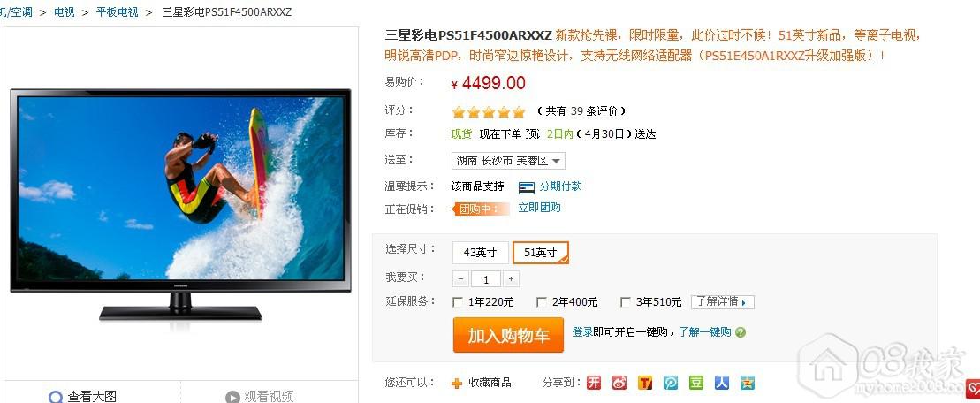Check the 1年220元 warranty option
The height and width of the screenshot is (403, 980).
pyautogui.click(x=458, y=302)
